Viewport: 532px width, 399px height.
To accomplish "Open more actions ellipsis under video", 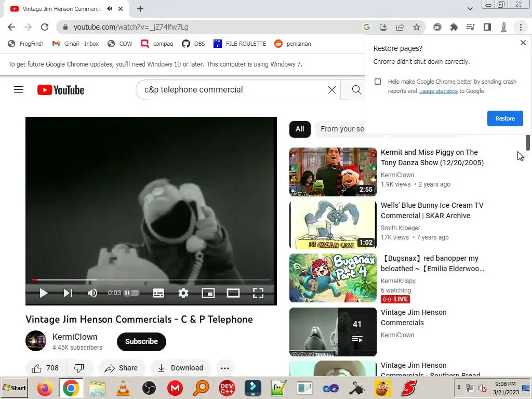I will (225, 368).
